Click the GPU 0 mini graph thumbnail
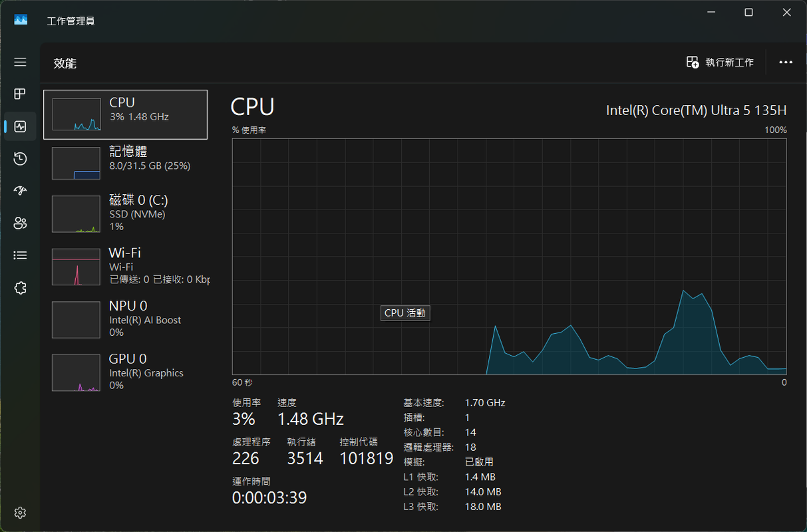The image size is (807, 532). click(x=77, y=373)
